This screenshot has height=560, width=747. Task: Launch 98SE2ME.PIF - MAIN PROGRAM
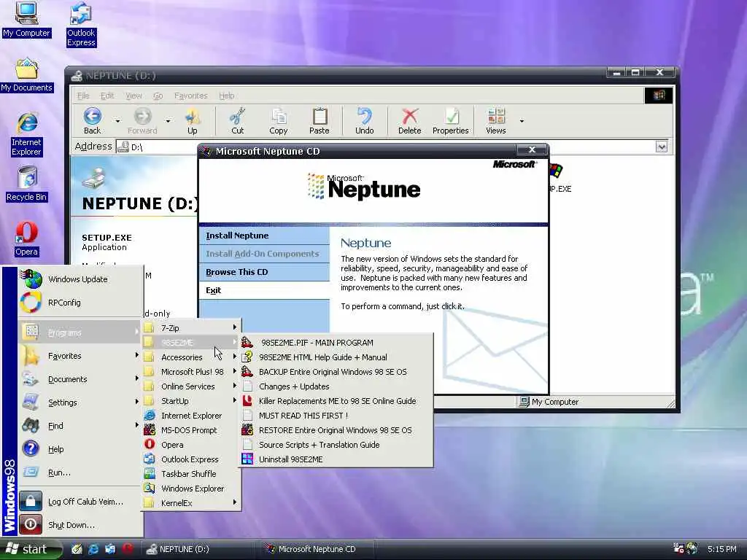coord(337,343)
